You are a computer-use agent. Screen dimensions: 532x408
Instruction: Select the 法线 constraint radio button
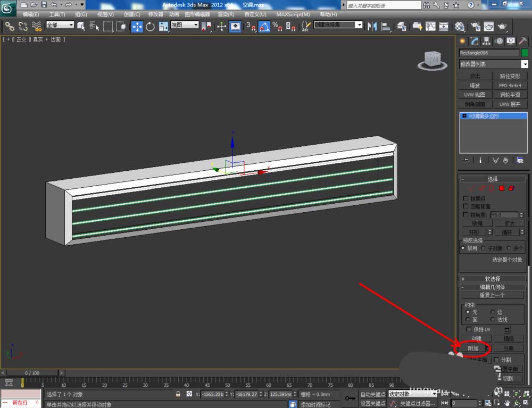(492, 320)
